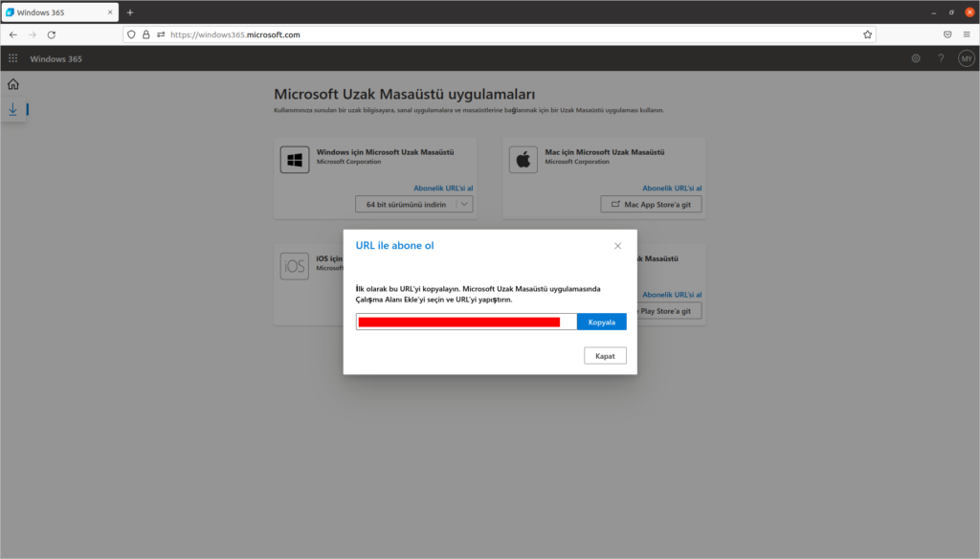Click Abonelik URL'si al above Play Store button
The width and height of the screenshot is (980, 559).
[672, 295]
